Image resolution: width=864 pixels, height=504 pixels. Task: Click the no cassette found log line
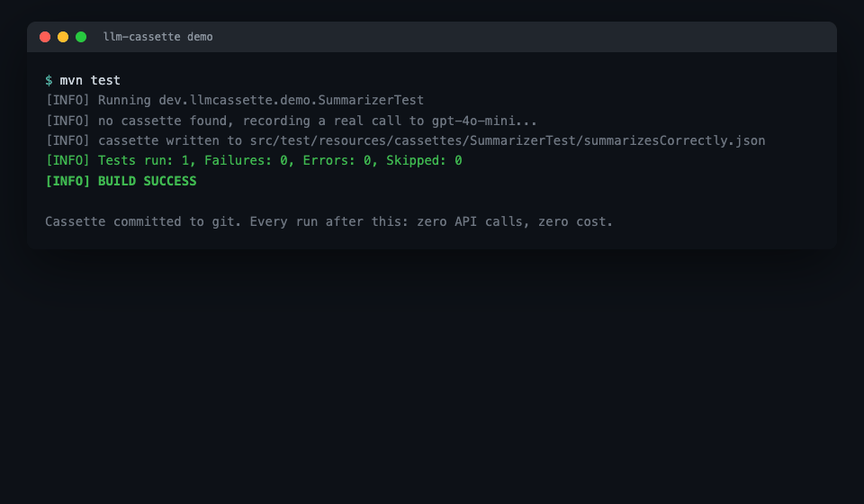click(291, 121)
